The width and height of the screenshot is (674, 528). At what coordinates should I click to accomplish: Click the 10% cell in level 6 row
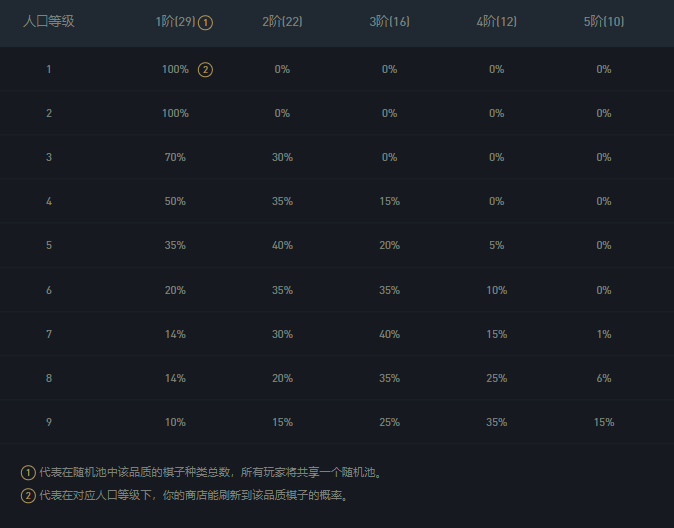click(497, 290)
